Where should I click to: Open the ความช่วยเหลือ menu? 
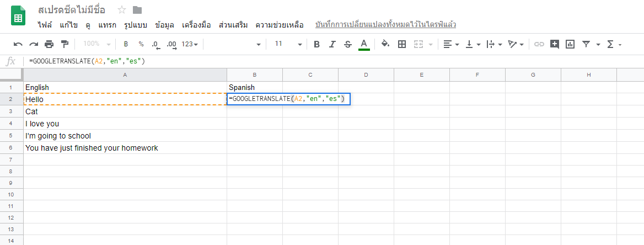280,25
